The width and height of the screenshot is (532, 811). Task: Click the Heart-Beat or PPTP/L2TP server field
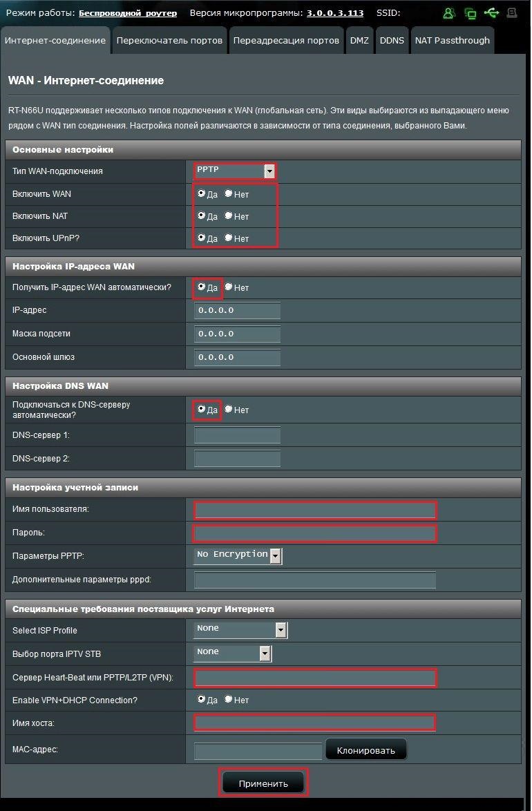[x=315, y=678]
